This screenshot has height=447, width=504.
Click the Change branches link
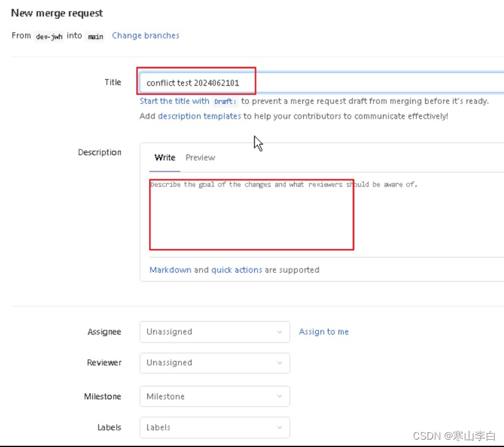click(145, 35)
